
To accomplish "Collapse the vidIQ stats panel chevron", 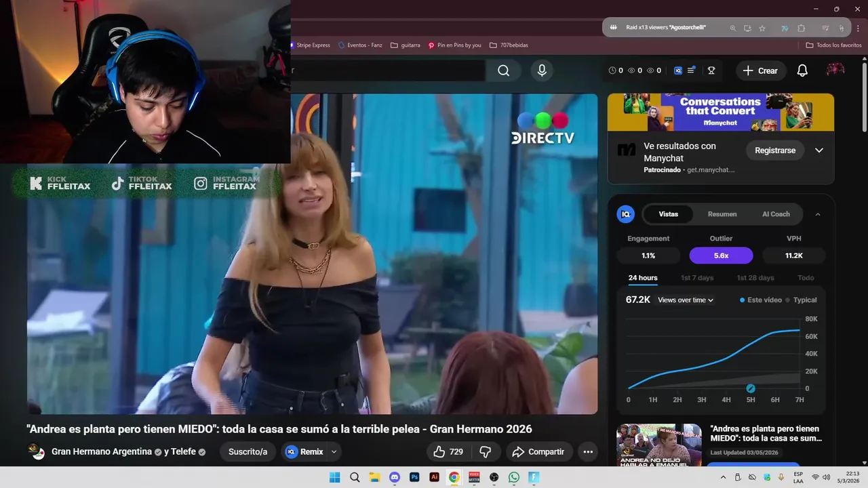I will tap(817, 214).
